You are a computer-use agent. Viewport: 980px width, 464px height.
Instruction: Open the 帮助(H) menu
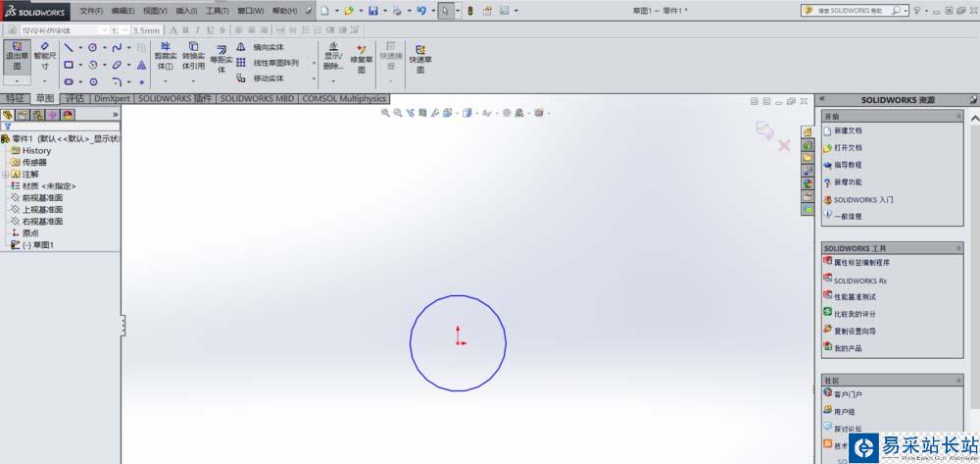285,11
